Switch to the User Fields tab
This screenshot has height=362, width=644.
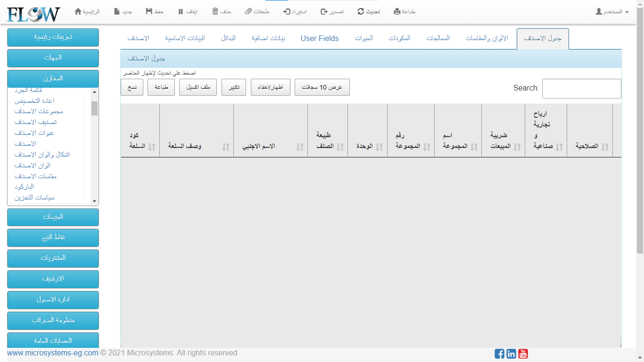[x=320, y=38]
